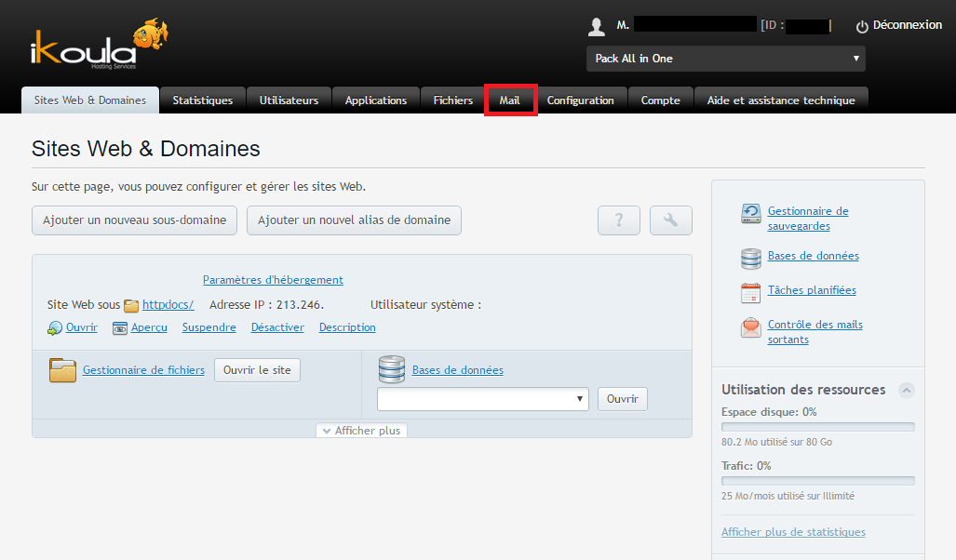Click the Déconnexion logout link
The height and width of the screenshot is (560, 956).
point(898,26)
